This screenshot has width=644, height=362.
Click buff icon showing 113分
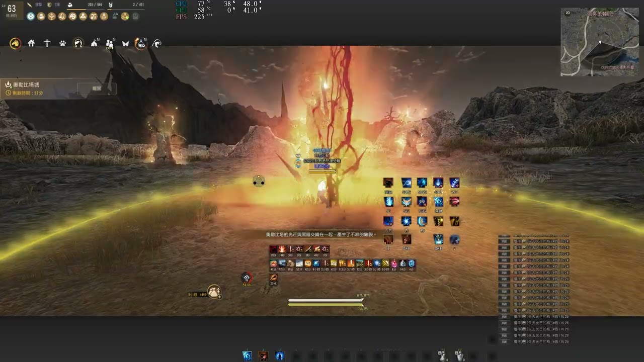(342, 263)
